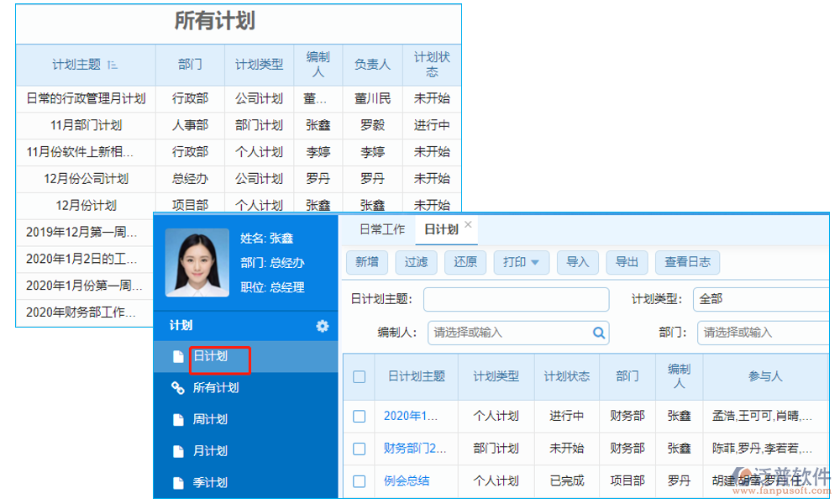Click the gear icon beside 计划 panel header
Viewport: 840px width, 504px height.
(322, 325)
